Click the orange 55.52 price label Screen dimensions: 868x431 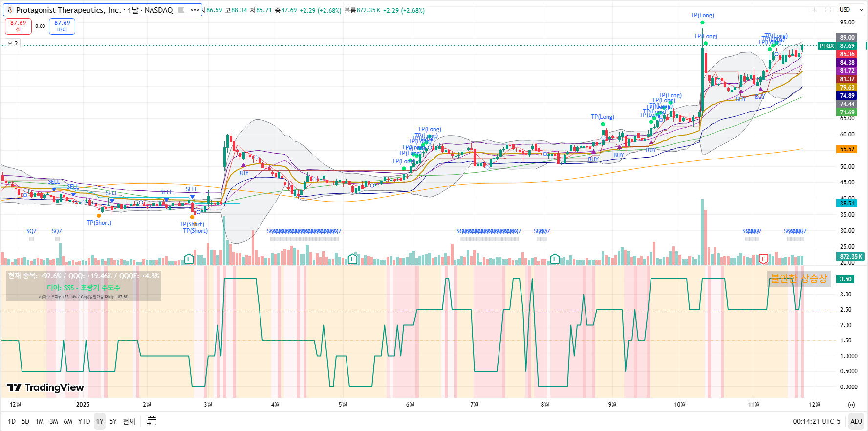pos(847,149)
